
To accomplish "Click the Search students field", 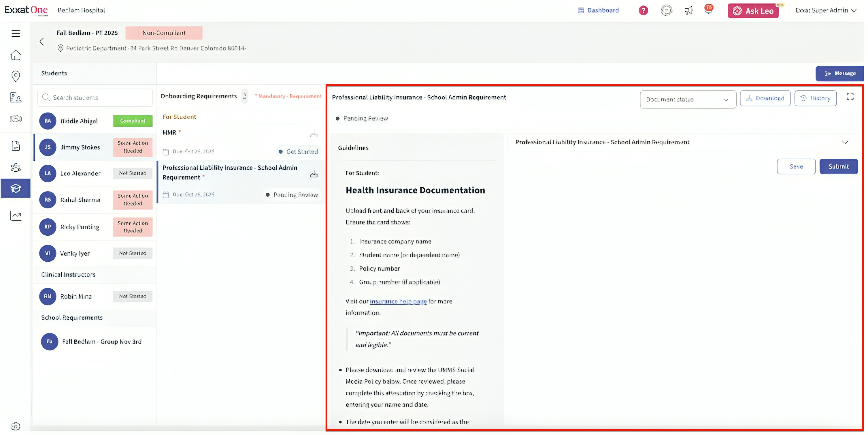I will click(95, 97).
